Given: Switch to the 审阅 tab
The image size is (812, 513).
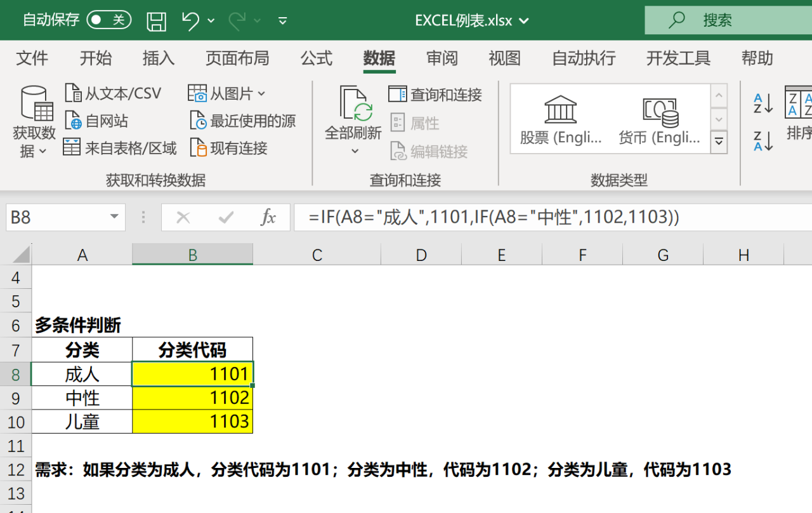Looking at the screenshot, I should tap(442, 58).
